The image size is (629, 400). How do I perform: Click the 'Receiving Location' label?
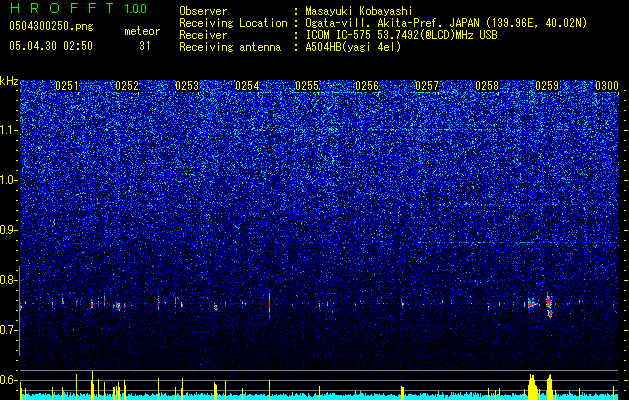point(233,23)
